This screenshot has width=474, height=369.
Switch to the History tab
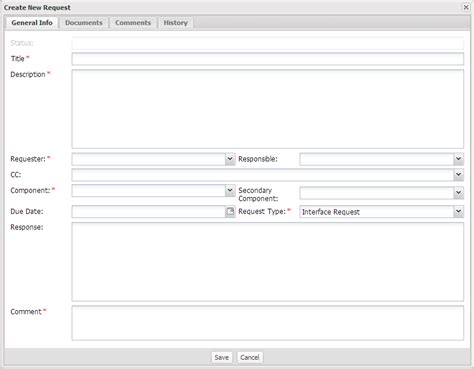click(175, 23)
